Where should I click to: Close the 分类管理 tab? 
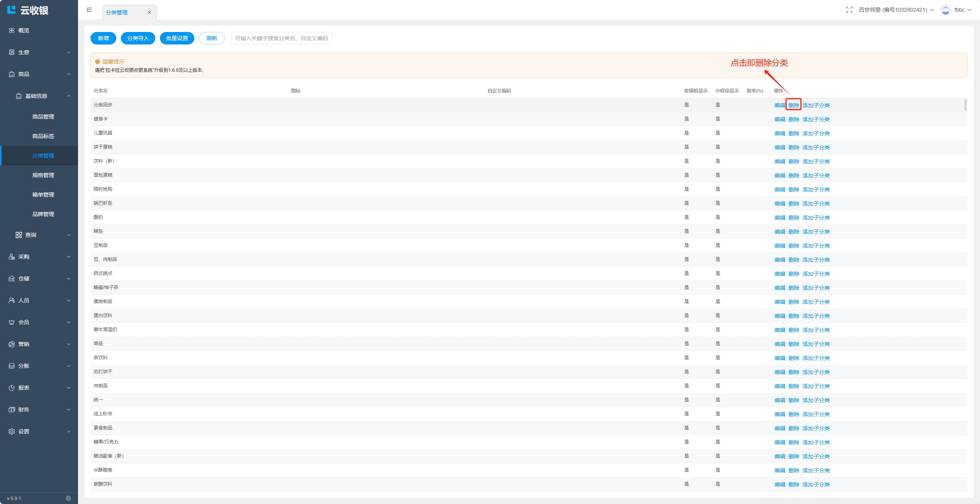pyautogui.click(x=149, y=12)
